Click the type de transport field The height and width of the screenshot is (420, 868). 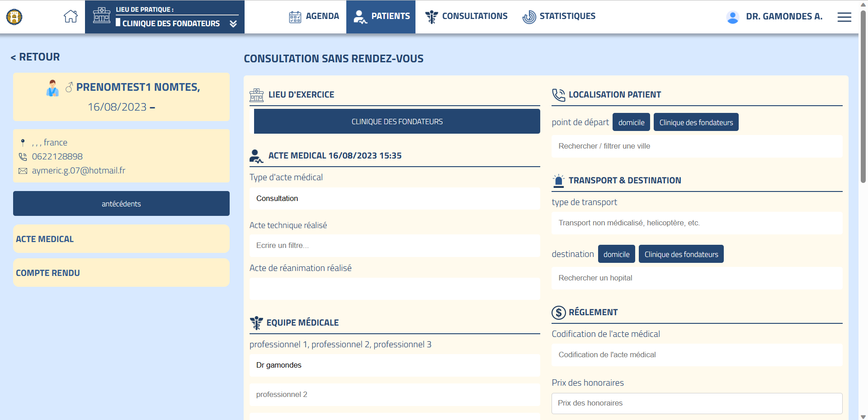coord(697,223)
